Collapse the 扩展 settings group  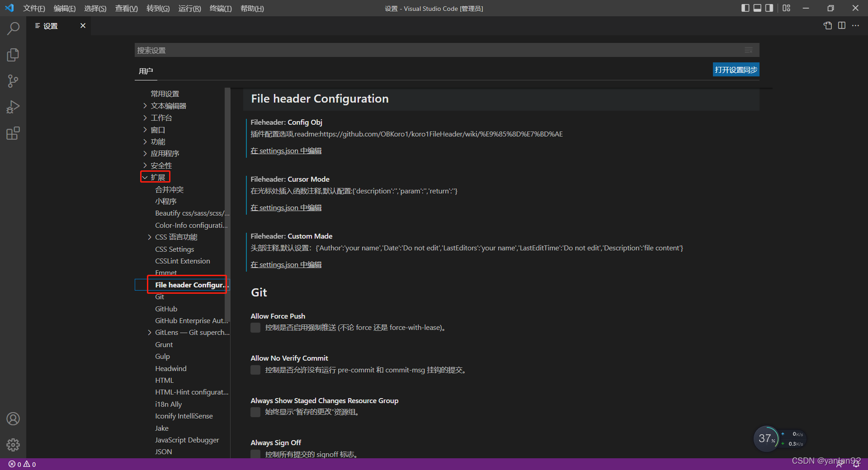(x=145, y=178)
